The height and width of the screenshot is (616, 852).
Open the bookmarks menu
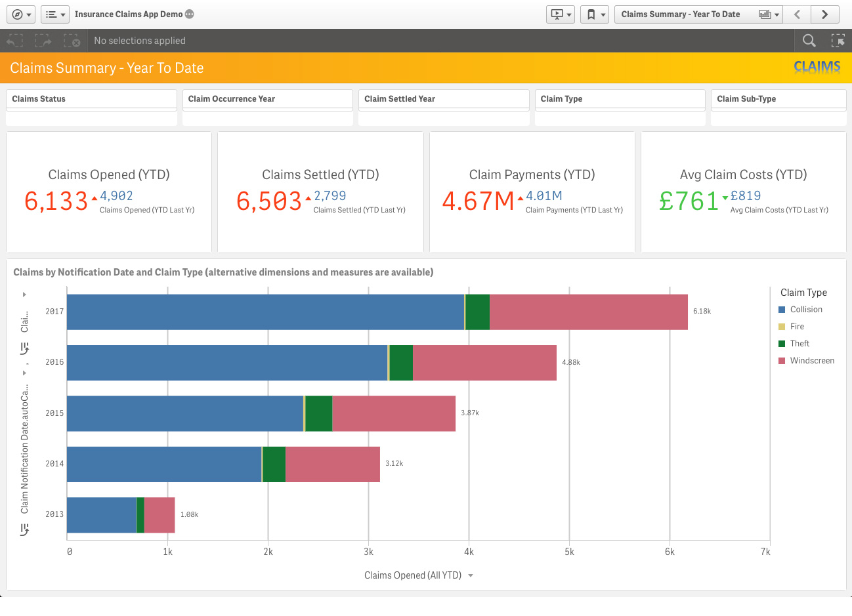click(595, 14)
